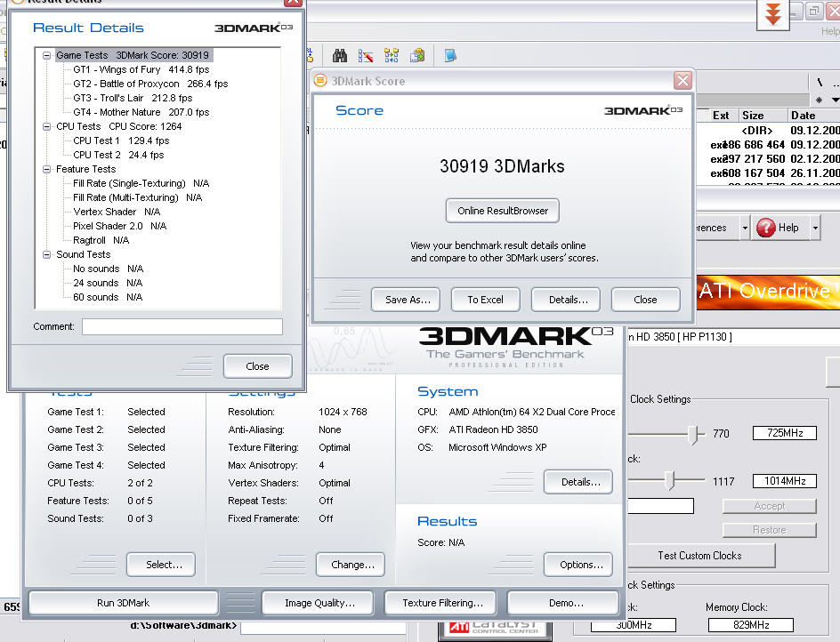Select the Ragtroll N/A row

pyautogui.click(x=101, y=240)
